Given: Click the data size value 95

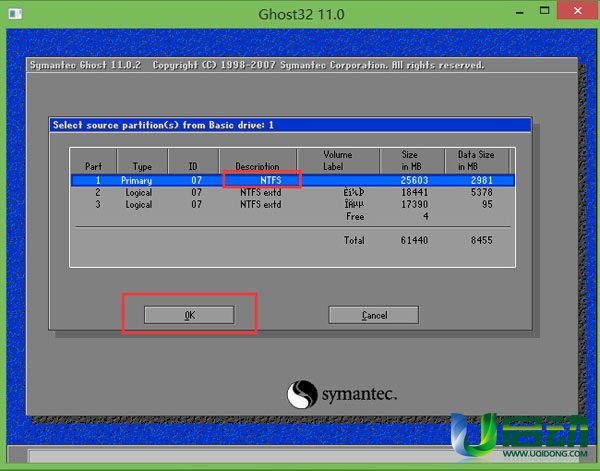Looking at the screenshot, I should tap(487, 204).
